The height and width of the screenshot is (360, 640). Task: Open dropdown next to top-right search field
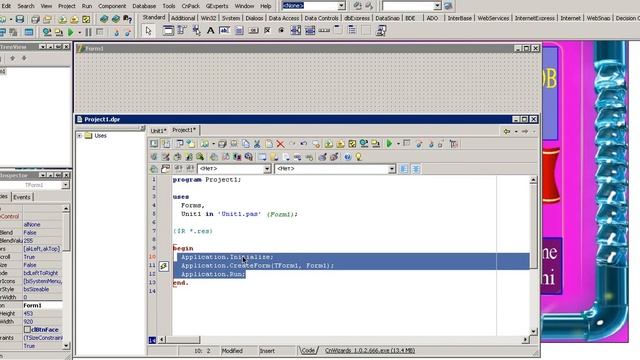click(x=437, y=6)
